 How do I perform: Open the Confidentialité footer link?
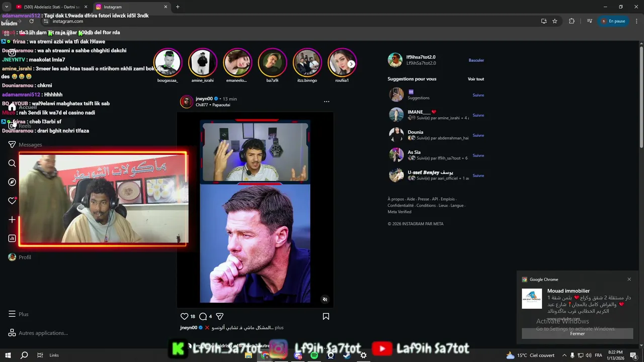point(400,205)
